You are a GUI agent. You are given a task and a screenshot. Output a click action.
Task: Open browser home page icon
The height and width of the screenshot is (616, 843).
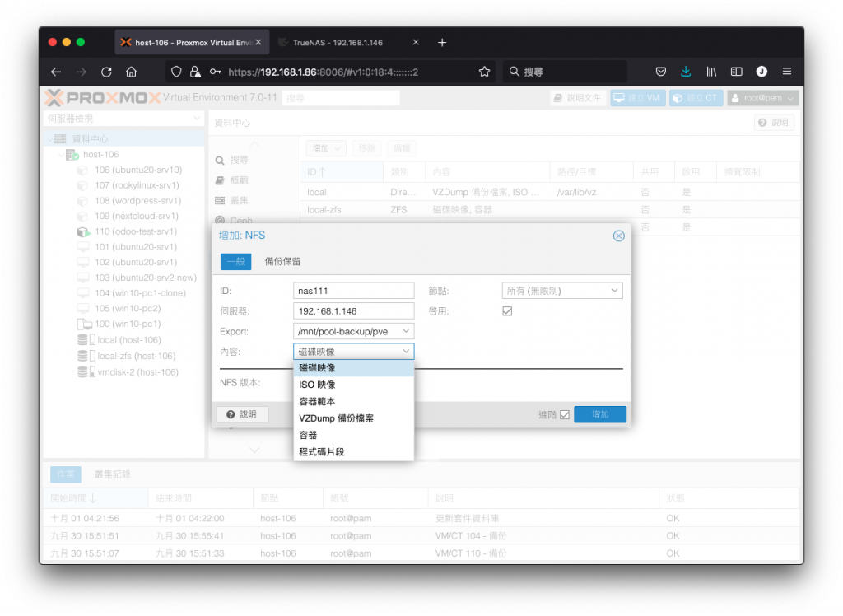131,72
